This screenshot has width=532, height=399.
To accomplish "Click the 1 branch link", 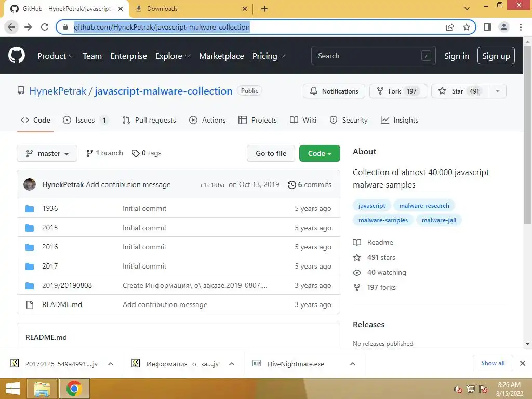I will pyautogui.click(x=104, y=153).
